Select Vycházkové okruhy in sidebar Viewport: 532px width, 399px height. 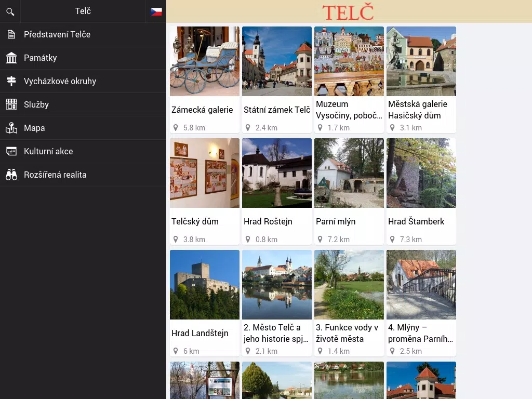tap(83, 81)
